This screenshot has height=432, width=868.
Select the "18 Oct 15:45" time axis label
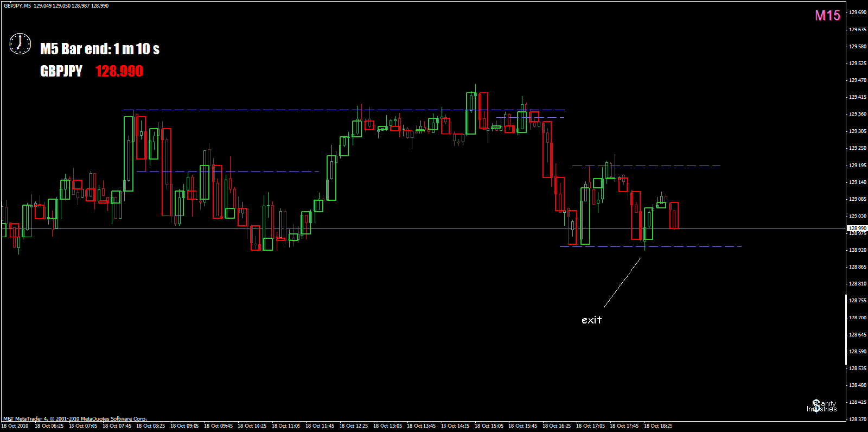point(522,426)
